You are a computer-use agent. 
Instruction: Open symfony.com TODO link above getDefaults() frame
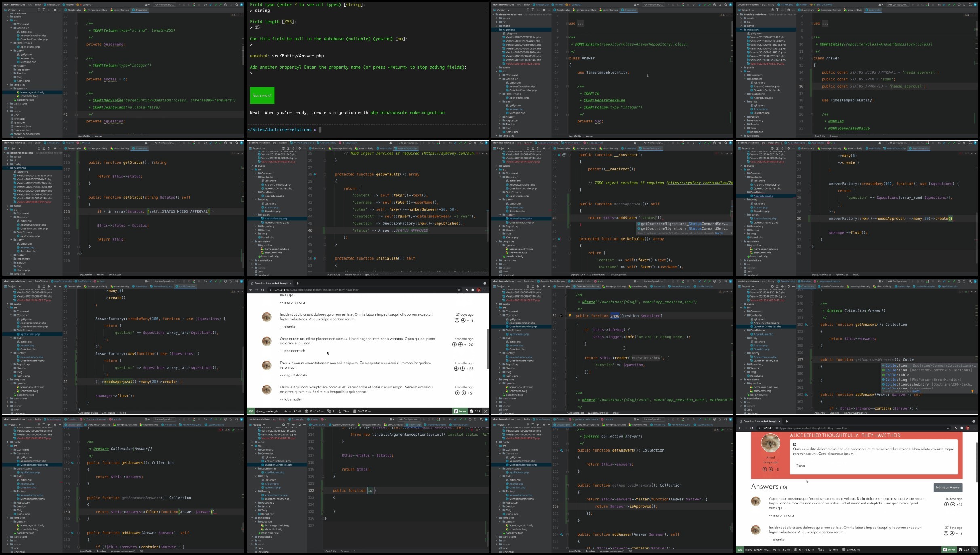pyautogui.click(x=449, y=154)
